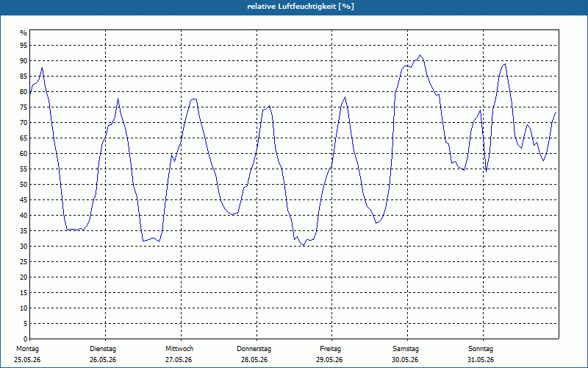
Task: Click the "45" y-axis label
Action: pos(24,199)
